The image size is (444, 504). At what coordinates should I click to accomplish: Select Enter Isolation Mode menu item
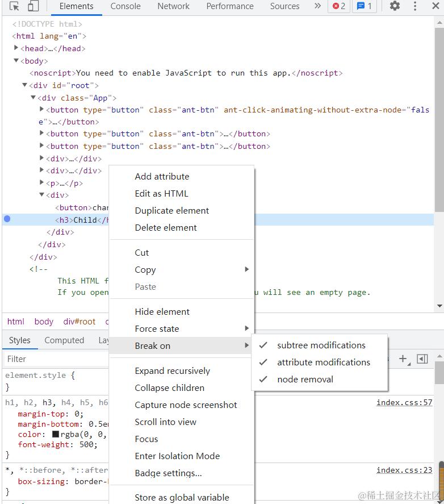click(182, 456)
